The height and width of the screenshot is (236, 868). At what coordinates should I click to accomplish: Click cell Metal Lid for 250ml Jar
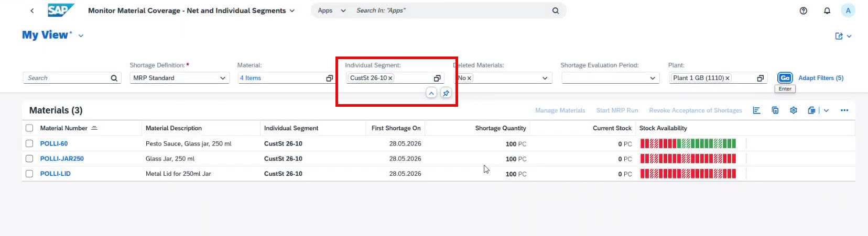click(178, 174)
